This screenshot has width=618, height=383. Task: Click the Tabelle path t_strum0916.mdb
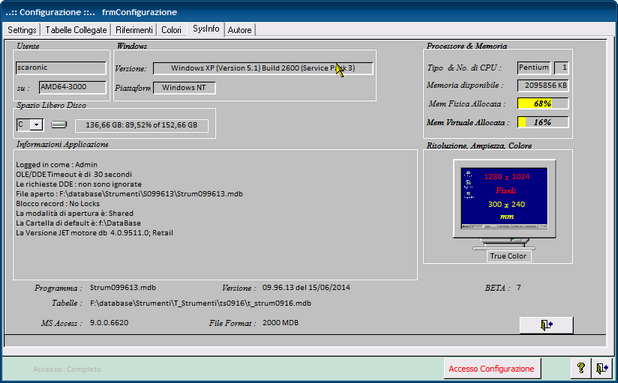click(x=201, y=303)
